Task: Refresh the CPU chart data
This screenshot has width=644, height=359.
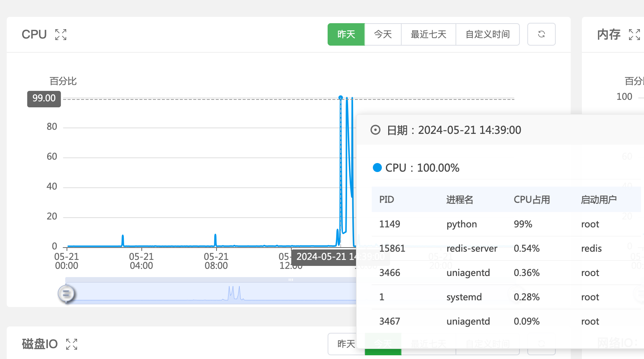Action: (x=541, y=34)
